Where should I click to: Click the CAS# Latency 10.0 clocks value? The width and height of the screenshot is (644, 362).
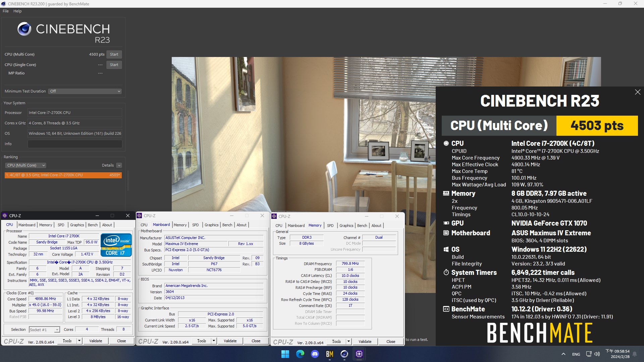[x=350, y=276]
